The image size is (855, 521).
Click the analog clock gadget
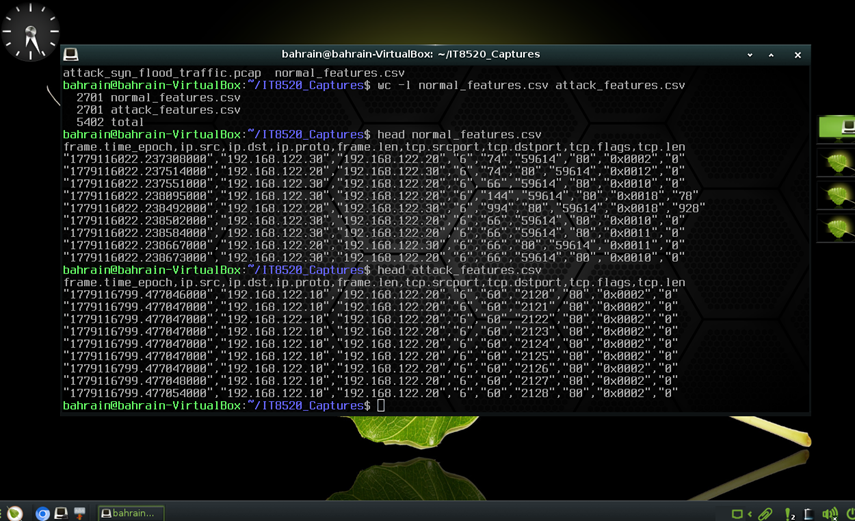(31, 32)
